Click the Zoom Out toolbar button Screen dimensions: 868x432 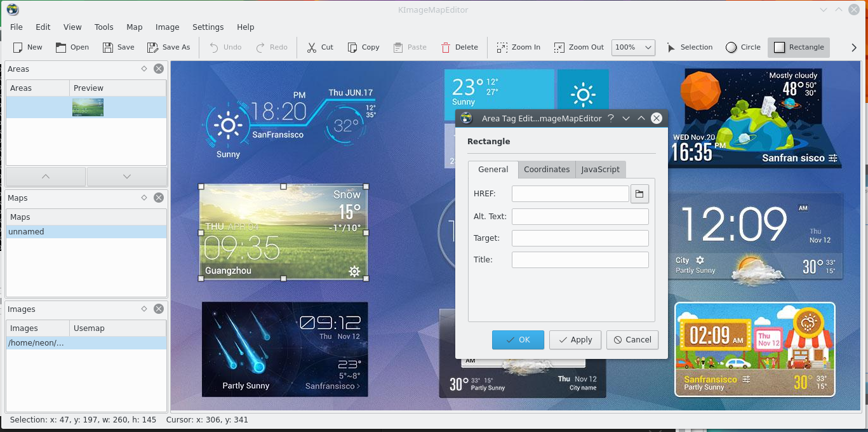coord(578,47)
